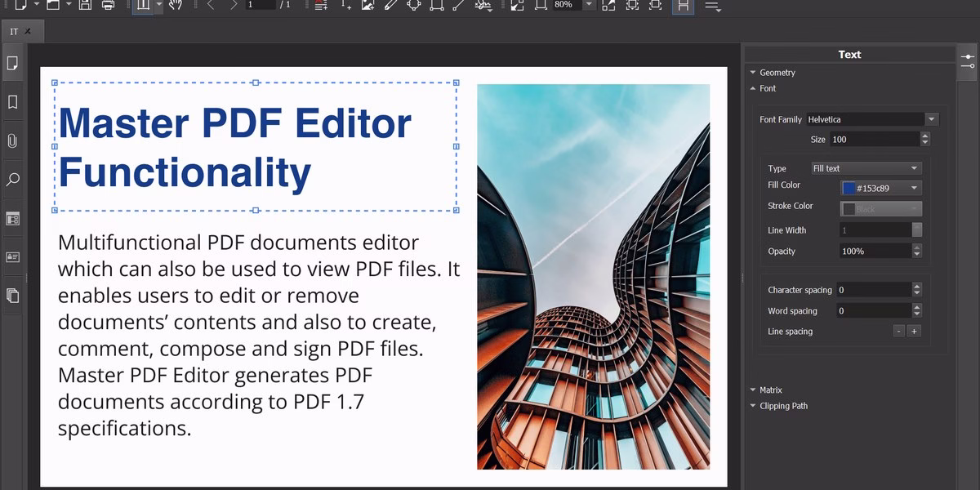Click the Print icon

pos(108,5)
